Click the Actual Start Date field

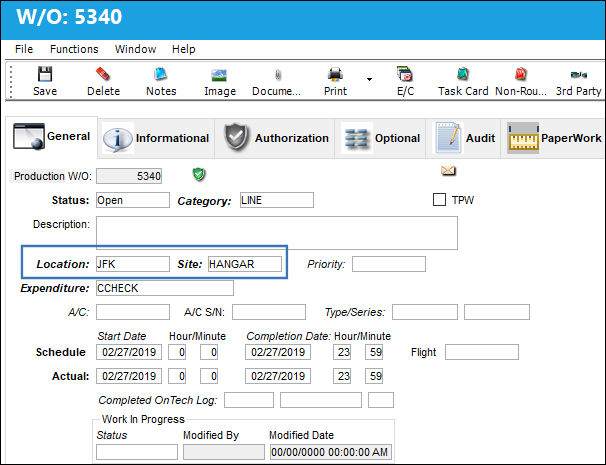pos(129,376)
